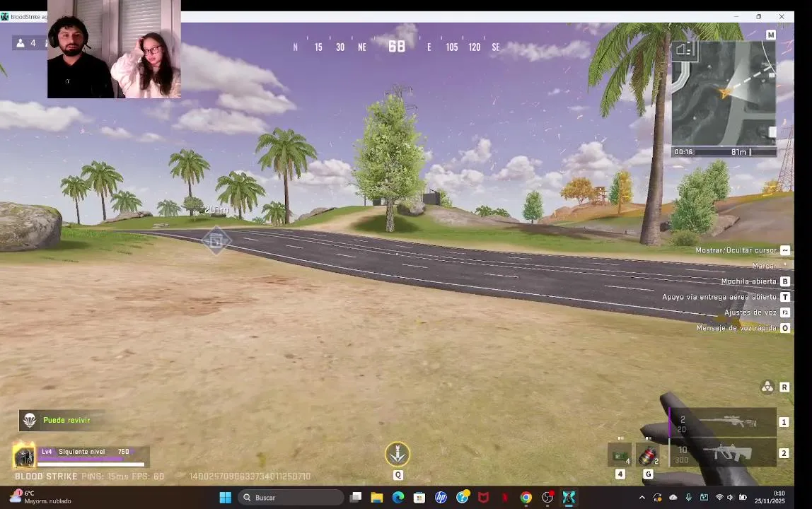Click the Wi-Fi network tray icon
The width and height of the screenshot is (812, 509).
719,498
